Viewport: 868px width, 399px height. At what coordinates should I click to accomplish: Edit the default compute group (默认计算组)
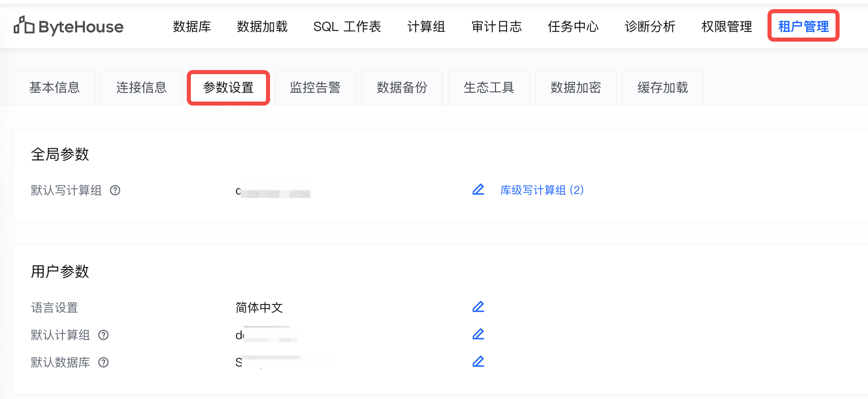tap(478, 335)
